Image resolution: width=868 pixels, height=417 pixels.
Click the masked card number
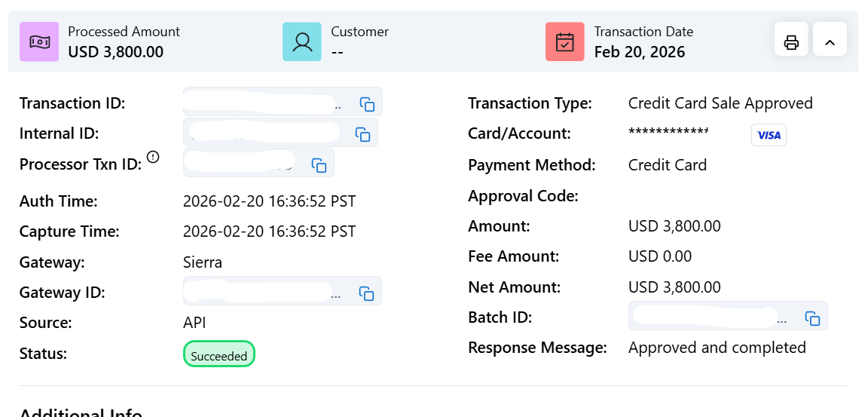click(x=668, y=134)
